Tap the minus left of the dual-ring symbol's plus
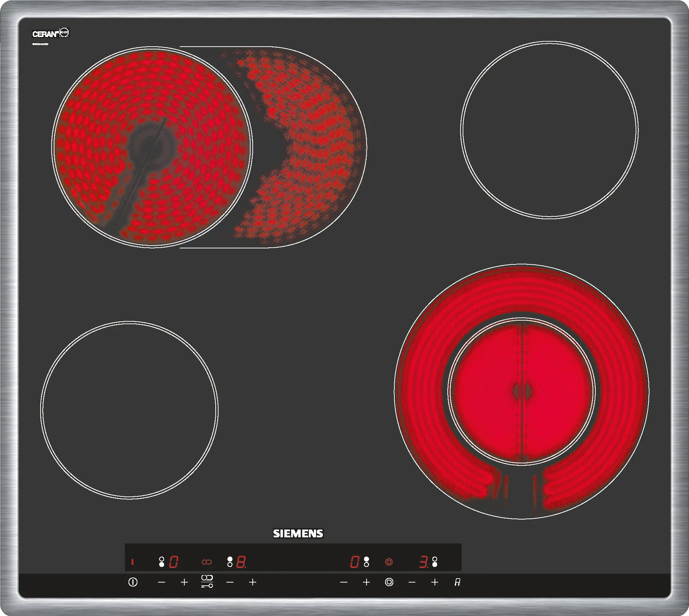Viewport: 689px width, 616px height. click(x=343, y=582)
